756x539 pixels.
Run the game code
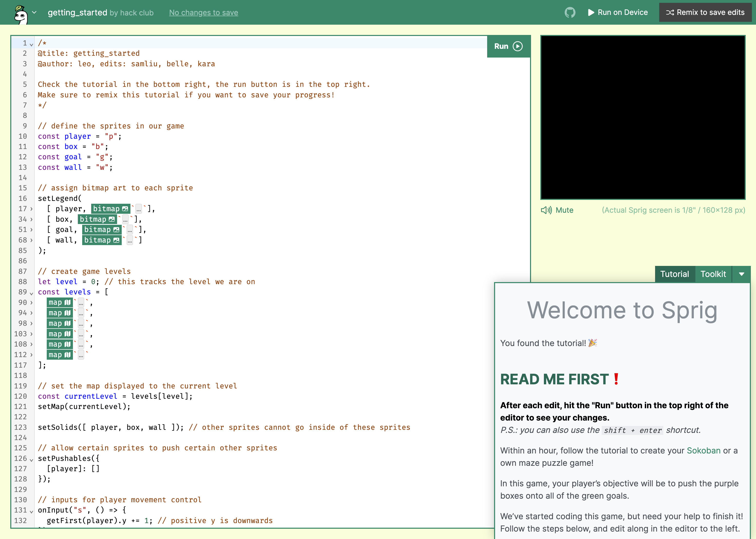click(508, 46)
